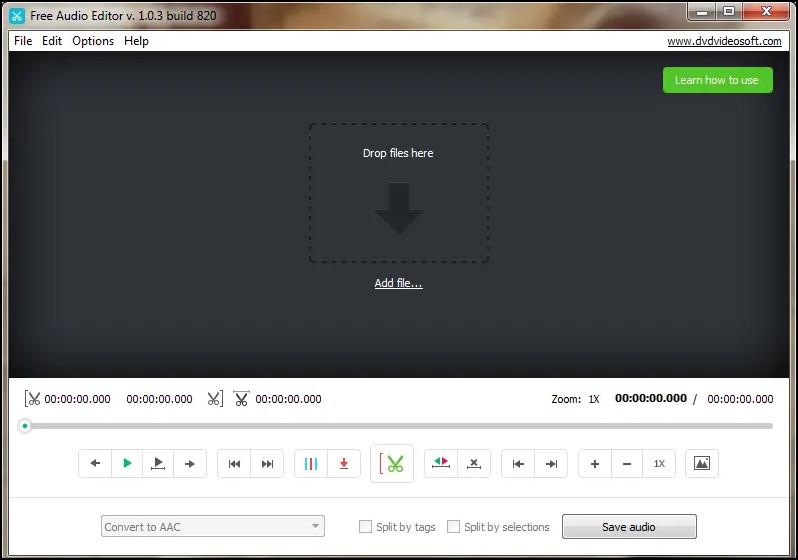Click the picture cover art icon
The width and height of the screenshot is (798, 560).
pos(702,463)
